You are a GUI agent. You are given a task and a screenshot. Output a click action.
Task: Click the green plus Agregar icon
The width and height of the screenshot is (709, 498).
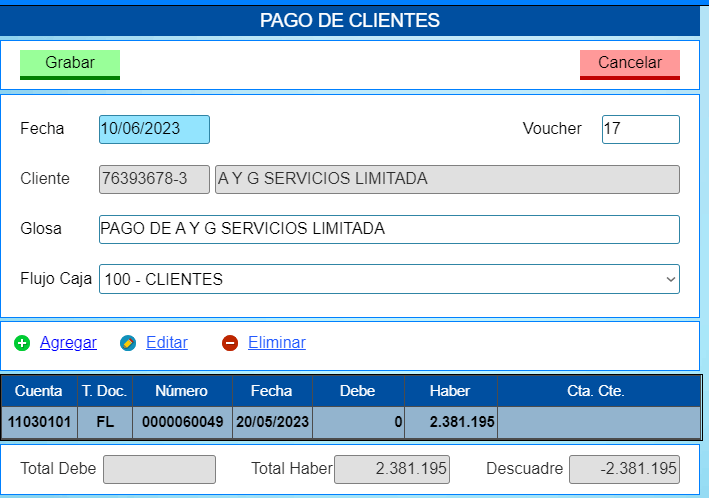pyautogui.click(x=22, y=343)
